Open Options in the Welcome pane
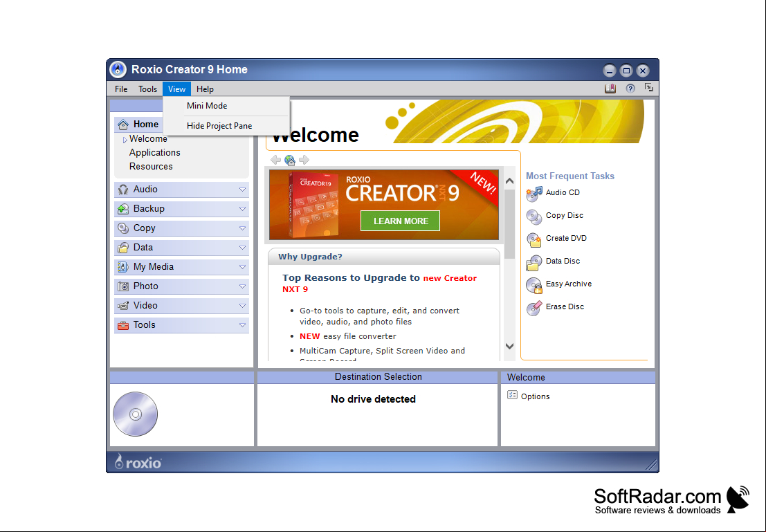The width and height of the screenshot is (766, 532). (x=535, y=396)
